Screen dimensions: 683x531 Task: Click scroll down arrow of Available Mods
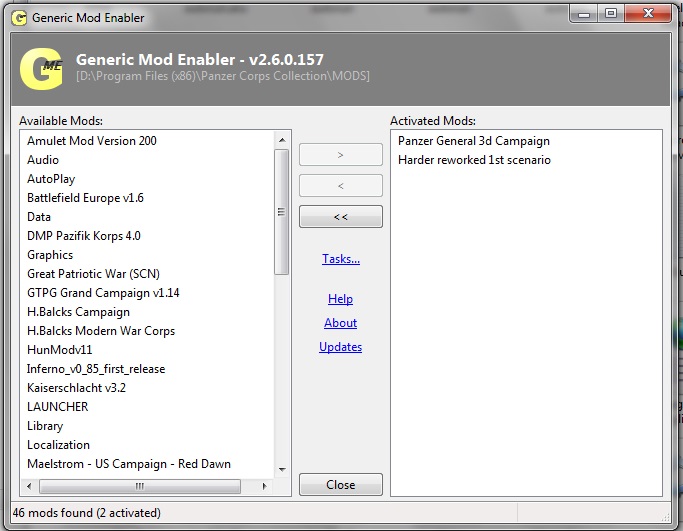(x=282, y=470)
